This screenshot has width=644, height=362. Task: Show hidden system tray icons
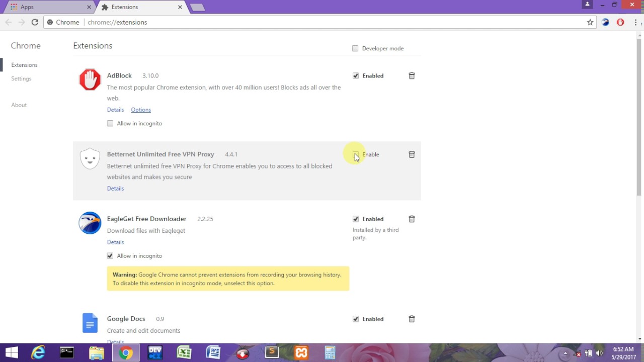click(565, 353)
